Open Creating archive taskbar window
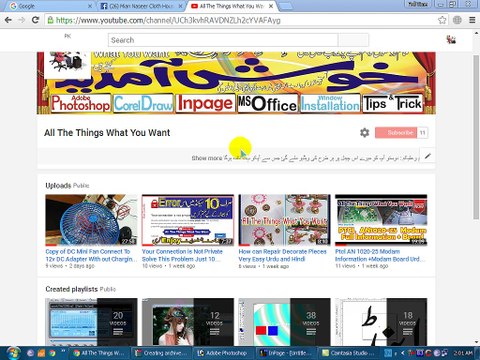This screenshot has width=480, height=360. 161,353
